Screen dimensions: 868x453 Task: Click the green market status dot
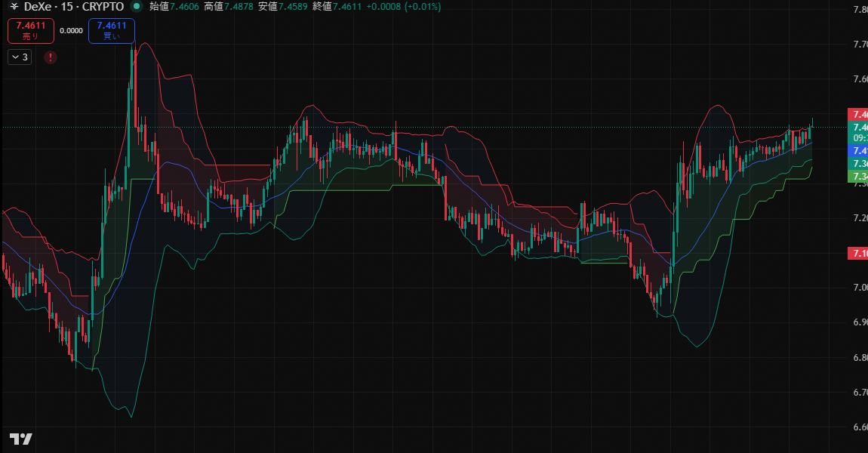pyautogui.click(x=137, y=7)
